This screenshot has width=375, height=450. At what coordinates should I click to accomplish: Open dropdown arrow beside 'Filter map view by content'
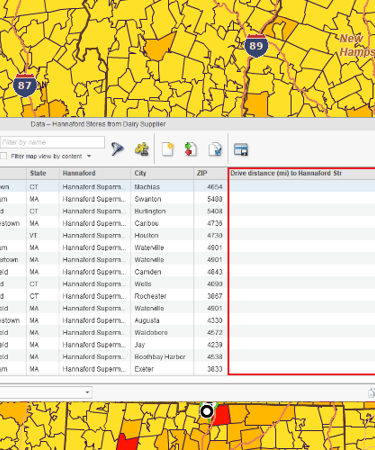89,156
